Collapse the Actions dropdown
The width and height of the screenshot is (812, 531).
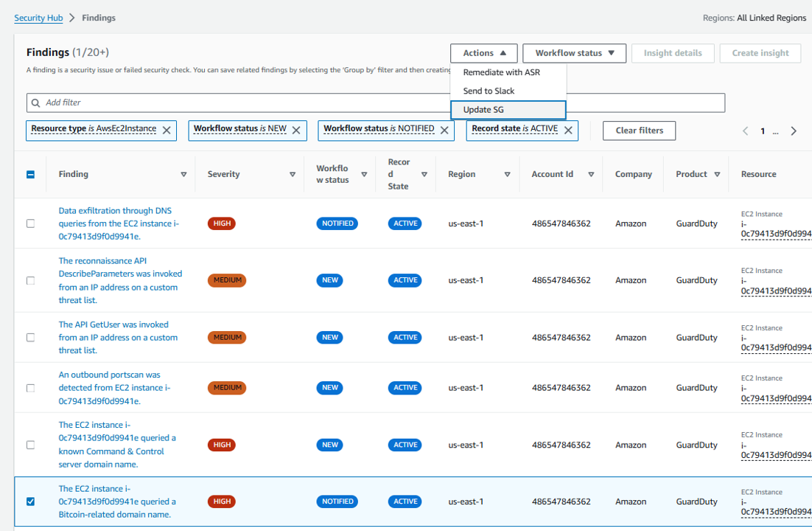(483, 53)
